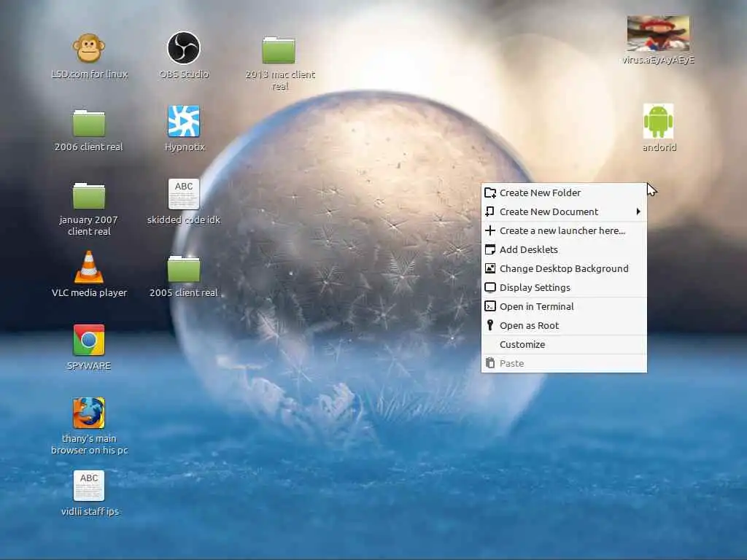This screenshot has width=747, height=560.
Task: Click the 'vidlii staff ips' label text
Action: click(x=90, y=511)
